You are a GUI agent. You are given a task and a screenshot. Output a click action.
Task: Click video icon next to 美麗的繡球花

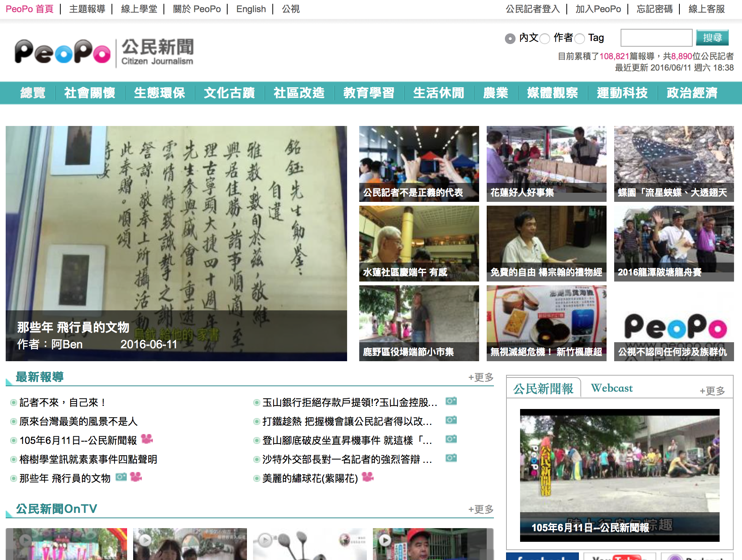point(368,477)
